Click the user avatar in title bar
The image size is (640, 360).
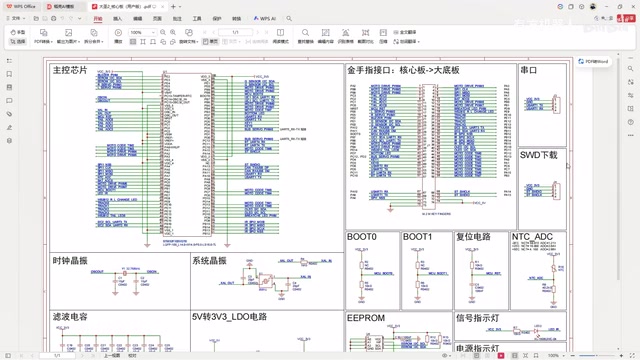(x=593, y=7)
